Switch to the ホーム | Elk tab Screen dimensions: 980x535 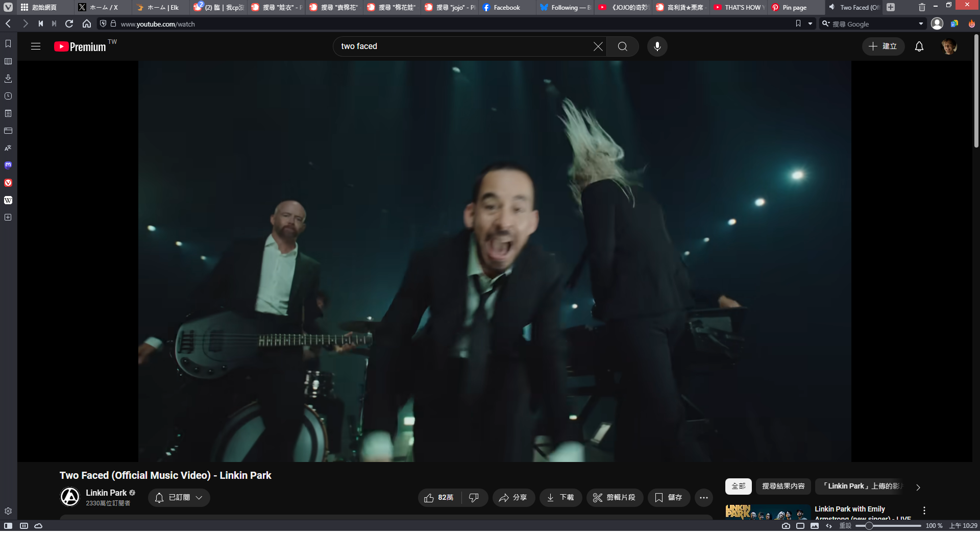161,7
